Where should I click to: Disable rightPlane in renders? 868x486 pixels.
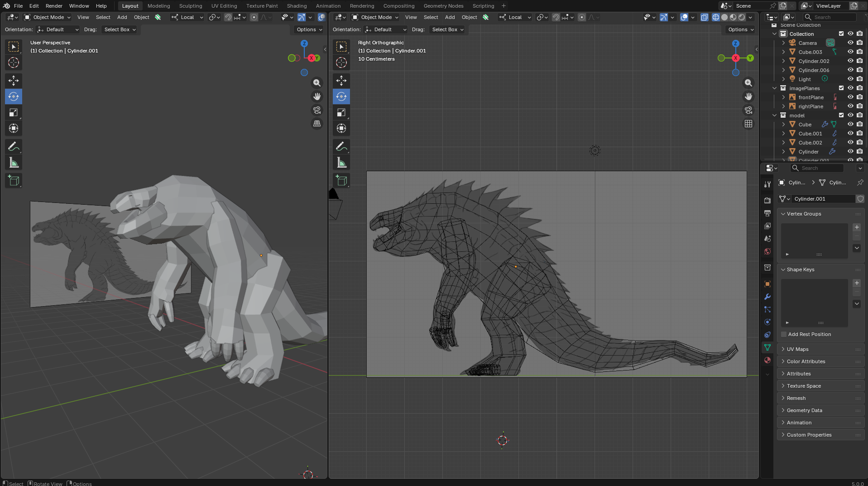859,106
